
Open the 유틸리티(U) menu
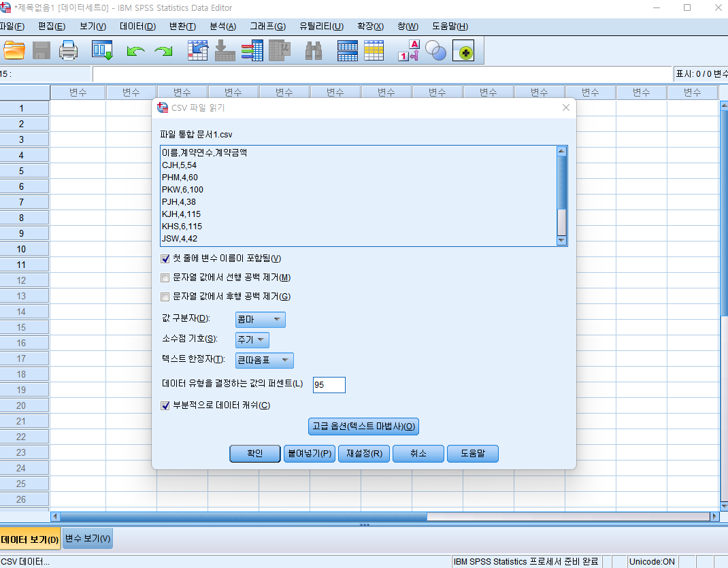tap(321, 27)
